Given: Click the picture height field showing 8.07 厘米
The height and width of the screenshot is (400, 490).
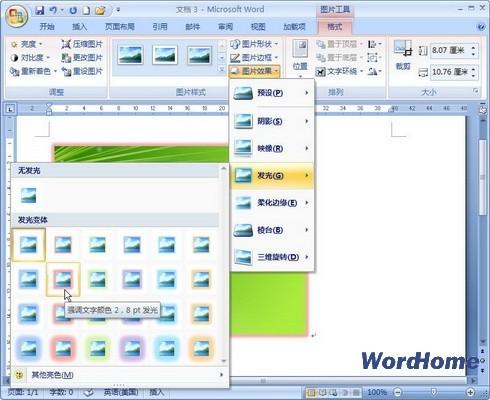Looking at the screenshot, I should (x=450, y=51).
